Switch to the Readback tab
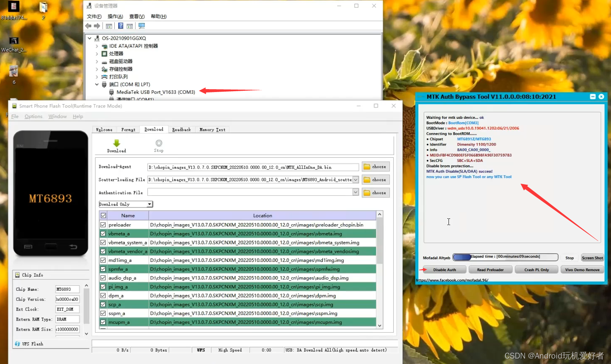This screenshot has height=364, width=611. click(x=181, y=130)
